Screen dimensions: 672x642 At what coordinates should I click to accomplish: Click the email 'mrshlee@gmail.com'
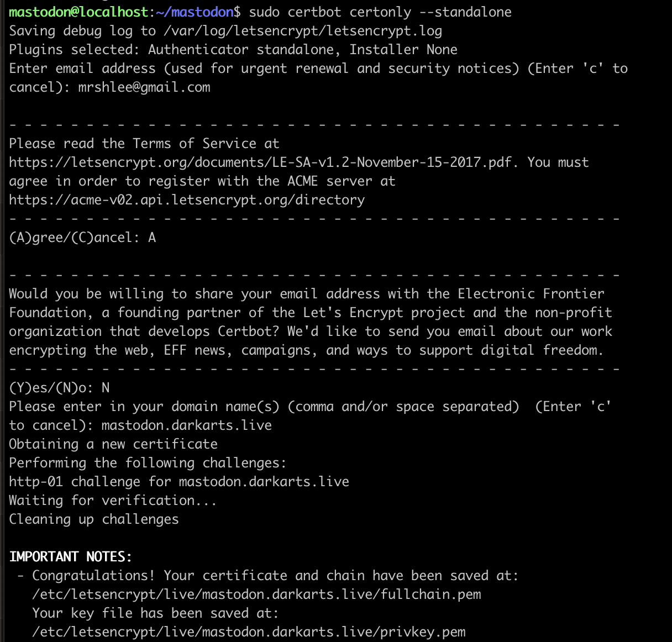[x=144, y=87]
